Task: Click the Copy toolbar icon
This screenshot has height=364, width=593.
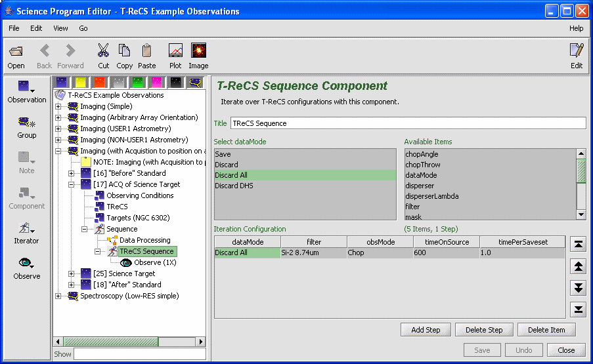Action: [x=124, y=51]
